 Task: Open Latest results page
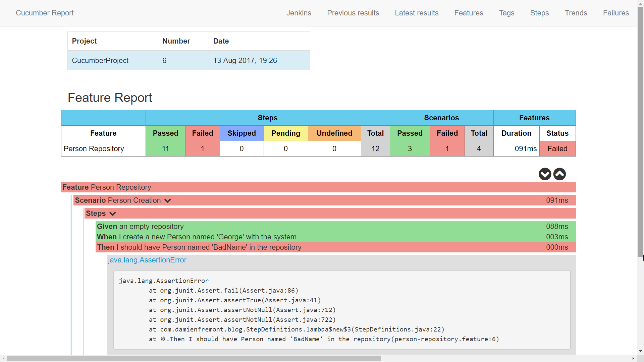pos(417,13)
